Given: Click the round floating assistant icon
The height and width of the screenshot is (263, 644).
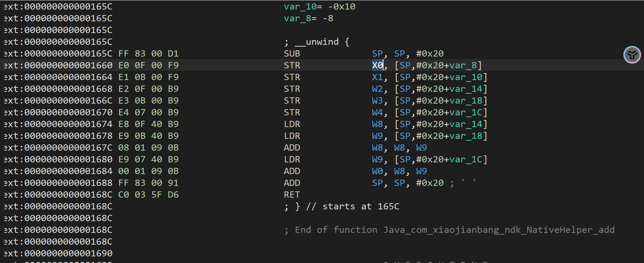Looking at the screenshot, I should click(x=632, y=55).
